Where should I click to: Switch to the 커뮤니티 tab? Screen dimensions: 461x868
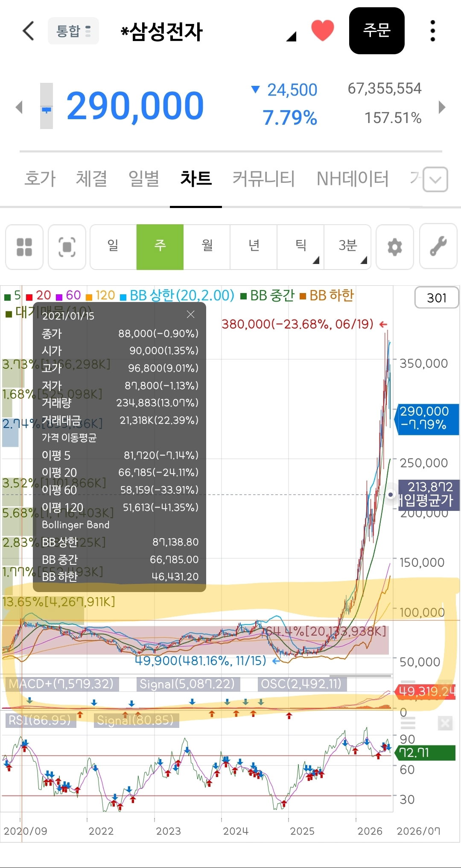[263, 179]
